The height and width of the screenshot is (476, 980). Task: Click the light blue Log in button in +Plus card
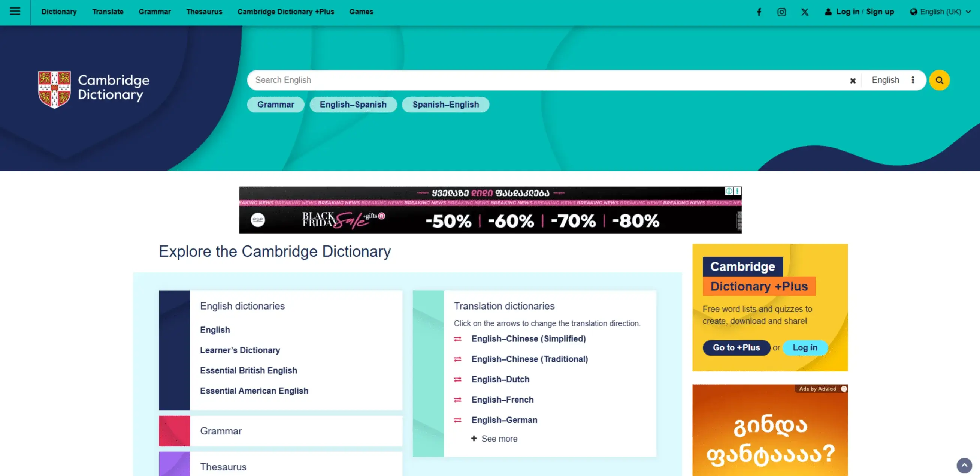pyautogui.click(x=805, y=348)
